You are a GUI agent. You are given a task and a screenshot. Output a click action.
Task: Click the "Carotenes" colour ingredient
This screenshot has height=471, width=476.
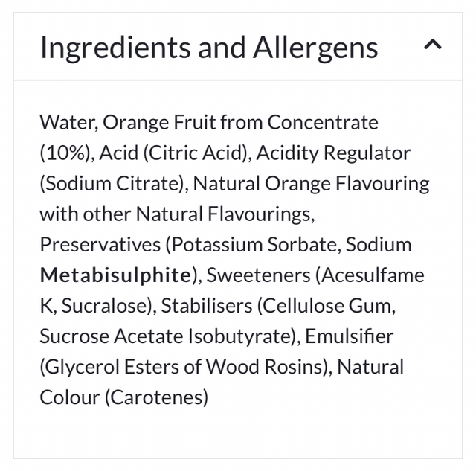pyautogui.click(x=156, y=397)
